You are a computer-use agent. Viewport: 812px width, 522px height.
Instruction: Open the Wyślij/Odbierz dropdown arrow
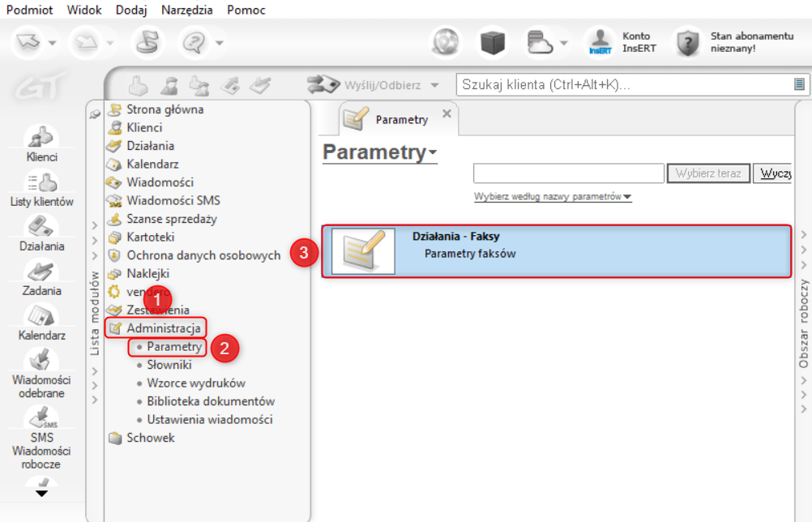click(434, 85)
